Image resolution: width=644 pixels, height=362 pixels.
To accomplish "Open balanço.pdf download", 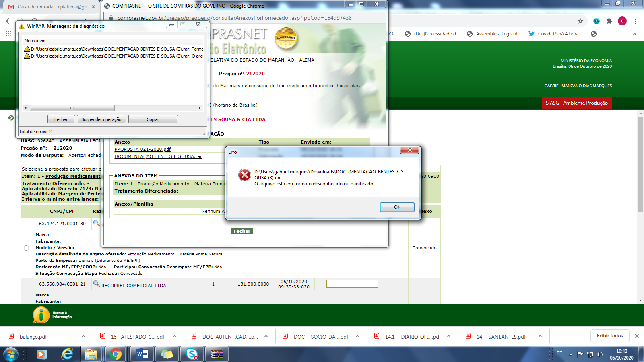I will tap(33, 337).
